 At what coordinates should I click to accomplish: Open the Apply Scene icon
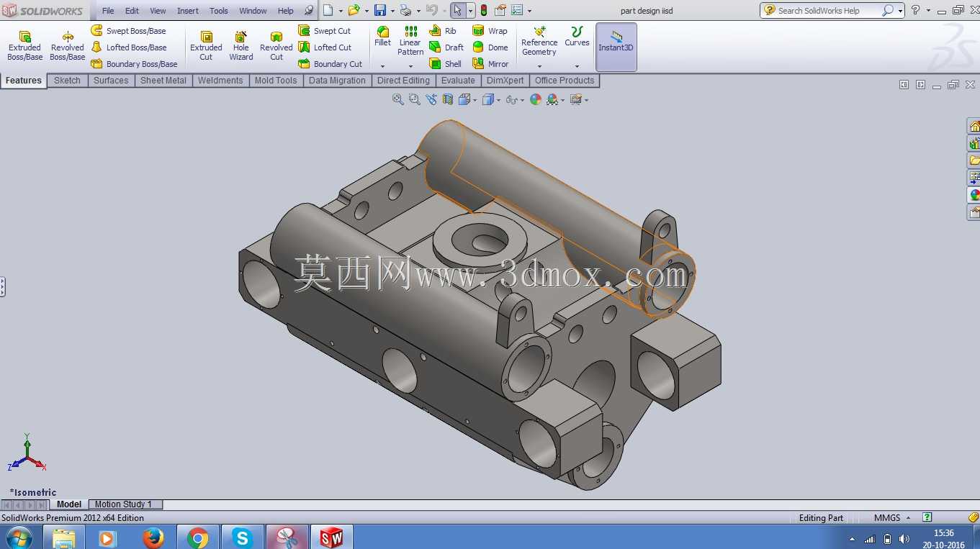coord(553,100)
